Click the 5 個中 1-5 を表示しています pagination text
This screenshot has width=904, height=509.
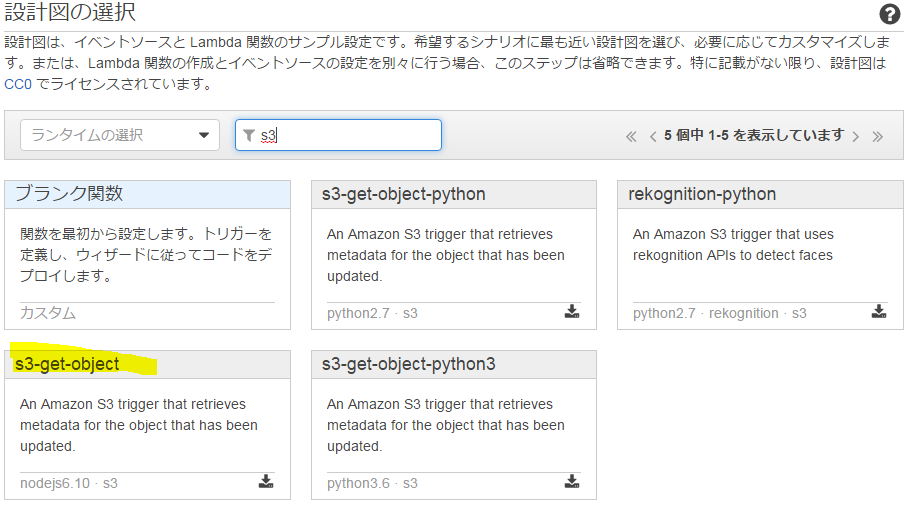(754, 135)
